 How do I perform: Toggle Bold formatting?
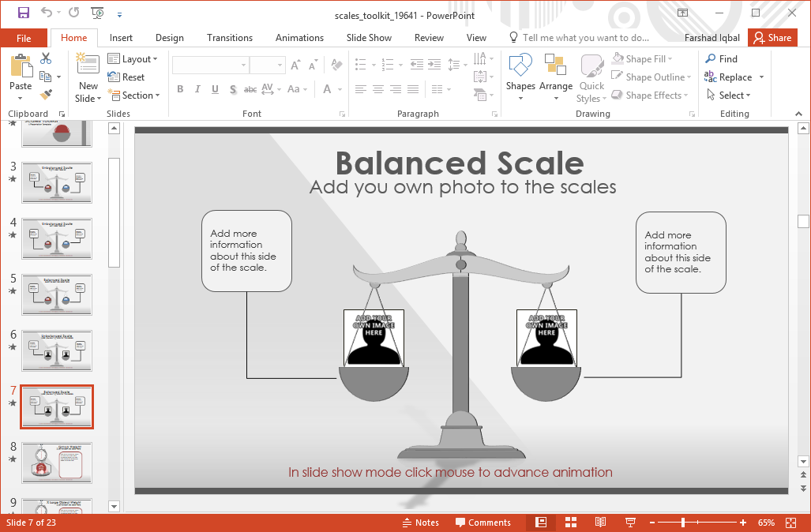(180, 89)
